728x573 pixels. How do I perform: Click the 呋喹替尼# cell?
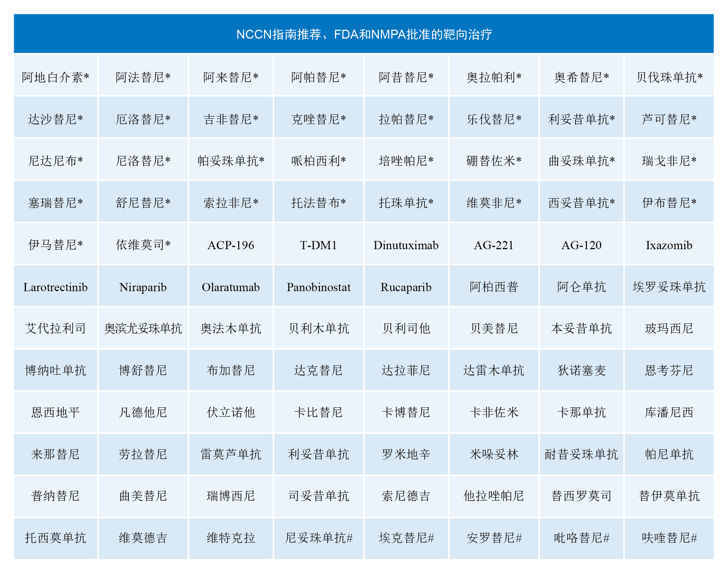coord(669,538)
